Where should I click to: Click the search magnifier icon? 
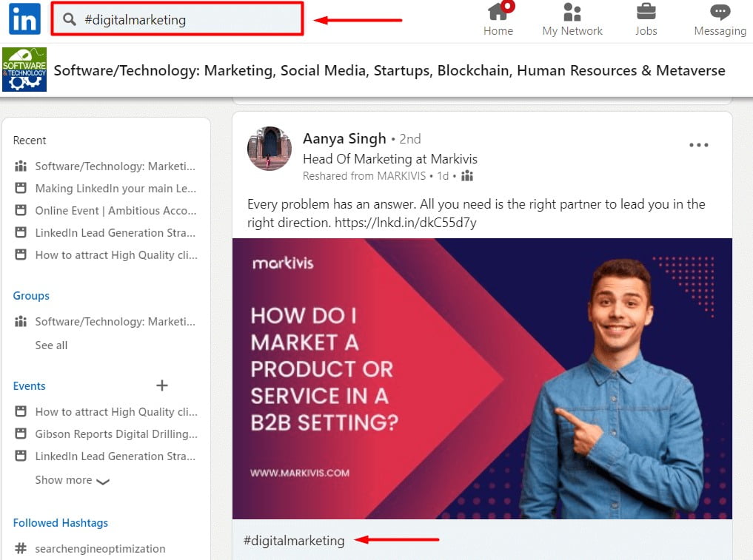(70, 19)
